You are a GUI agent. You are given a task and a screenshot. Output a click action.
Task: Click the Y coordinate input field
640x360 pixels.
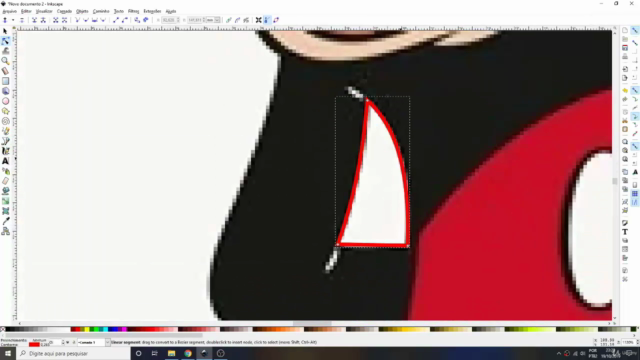coord(194,20)
